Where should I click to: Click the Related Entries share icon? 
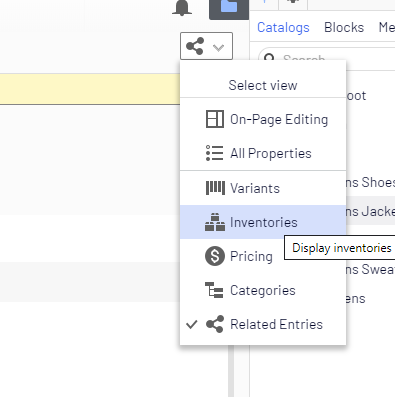215,324
